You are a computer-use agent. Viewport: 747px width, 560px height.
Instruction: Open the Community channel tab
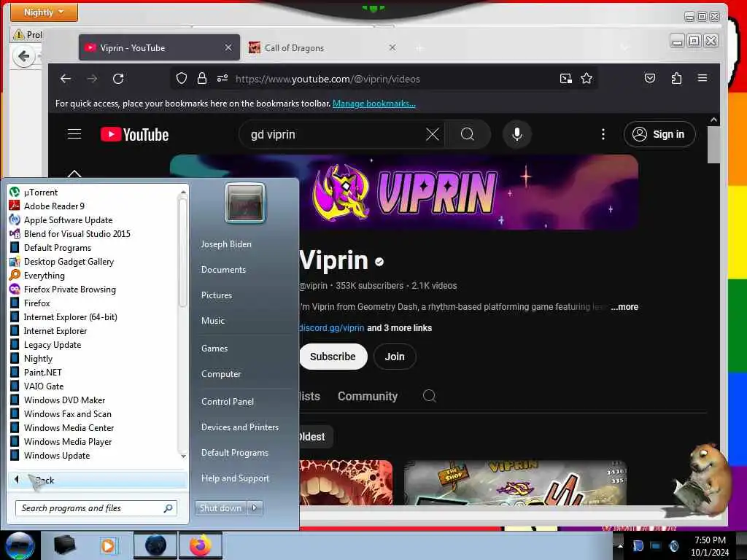(x=368, y=396)
